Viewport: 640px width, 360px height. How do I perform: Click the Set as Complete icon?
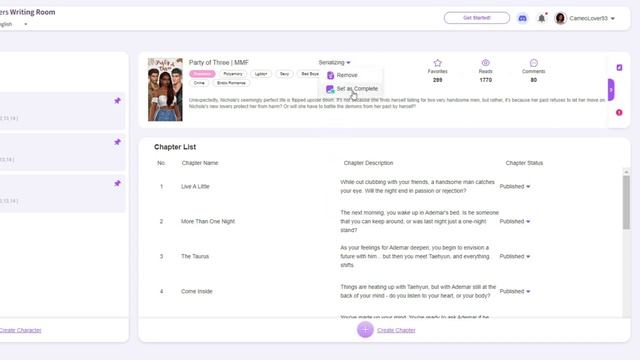tap(330, 89)
